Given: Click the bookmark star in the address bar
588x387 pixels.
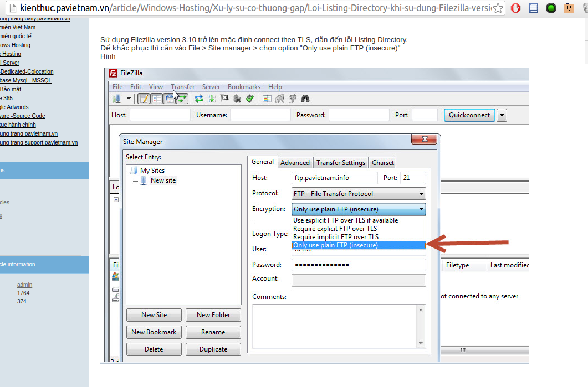Looking at the screenshot, I should (498, 8).
